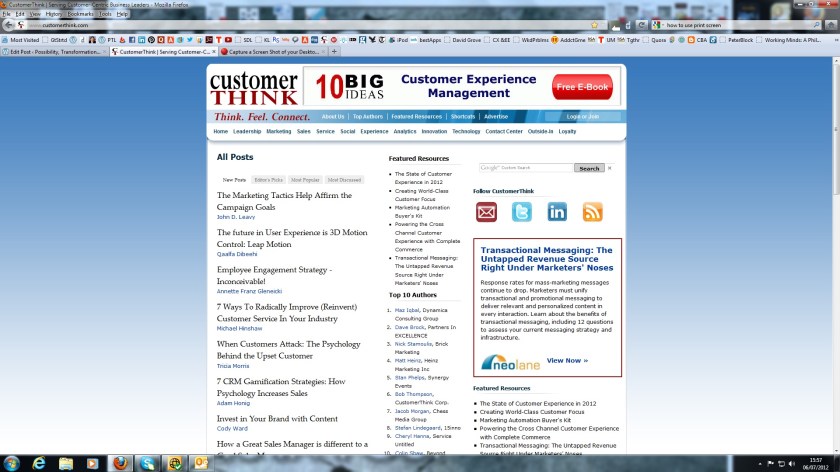Click the View Now link in the Neolane ad
This screenshot has height=472, width=840.
coord(567,360)
